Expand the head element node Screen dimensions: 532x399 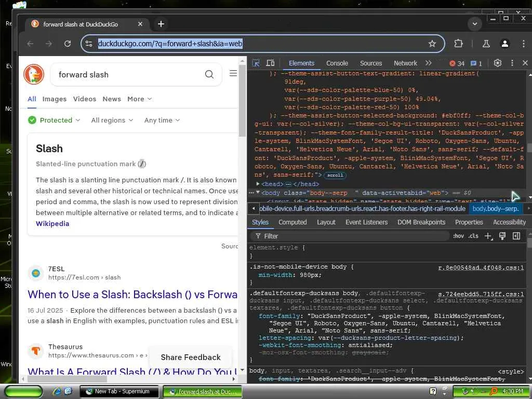click(x=258, y=184)
